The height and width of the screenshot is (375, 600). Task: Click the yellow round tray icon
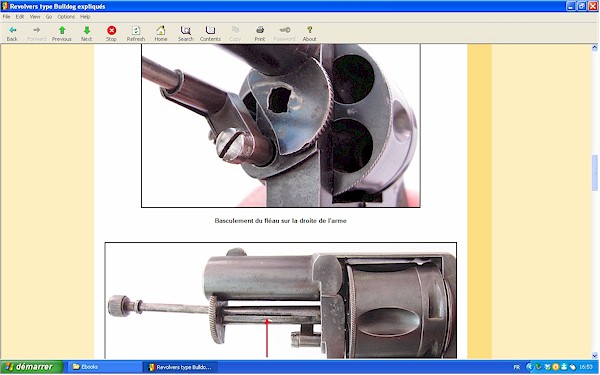coord(556,367)
